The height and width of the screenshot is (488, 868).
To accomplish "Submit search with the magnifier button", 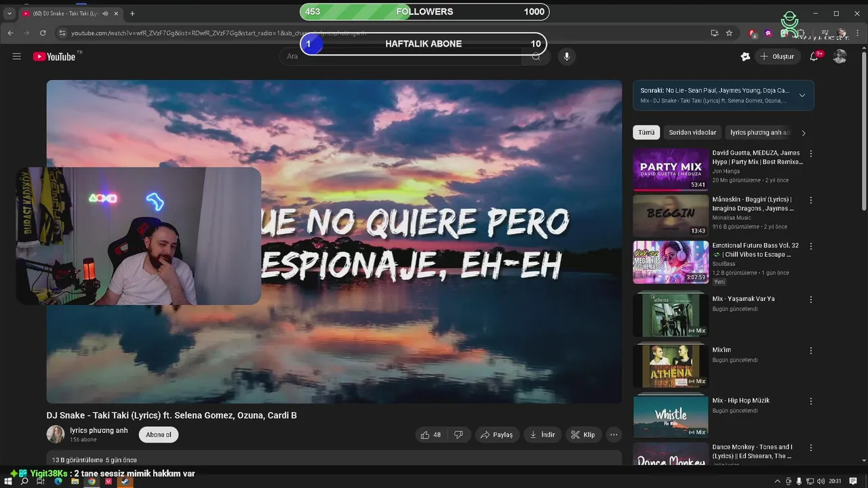I will pyautogui.click(x=536, y=56).
